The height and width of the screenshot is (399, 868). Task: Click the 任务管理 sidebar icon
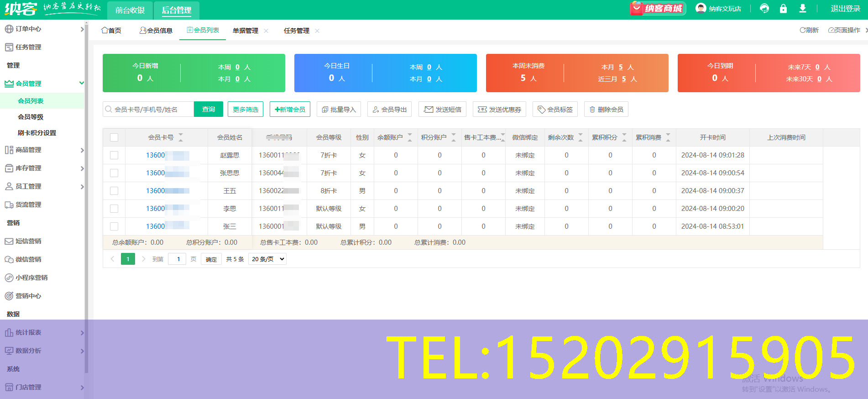pyautogui.click(x=9, y=47)
